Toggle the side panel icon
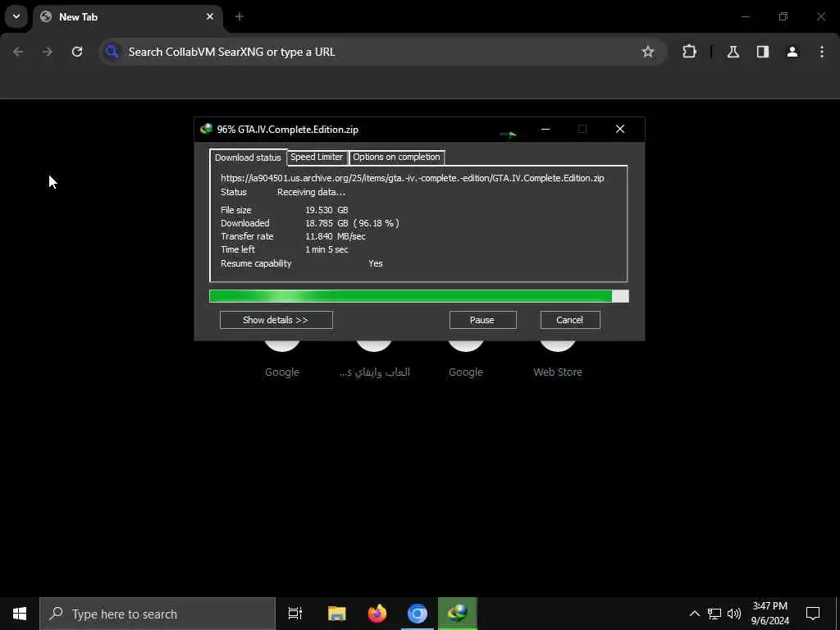The image size is (840, 630). (x=763, y=52)
